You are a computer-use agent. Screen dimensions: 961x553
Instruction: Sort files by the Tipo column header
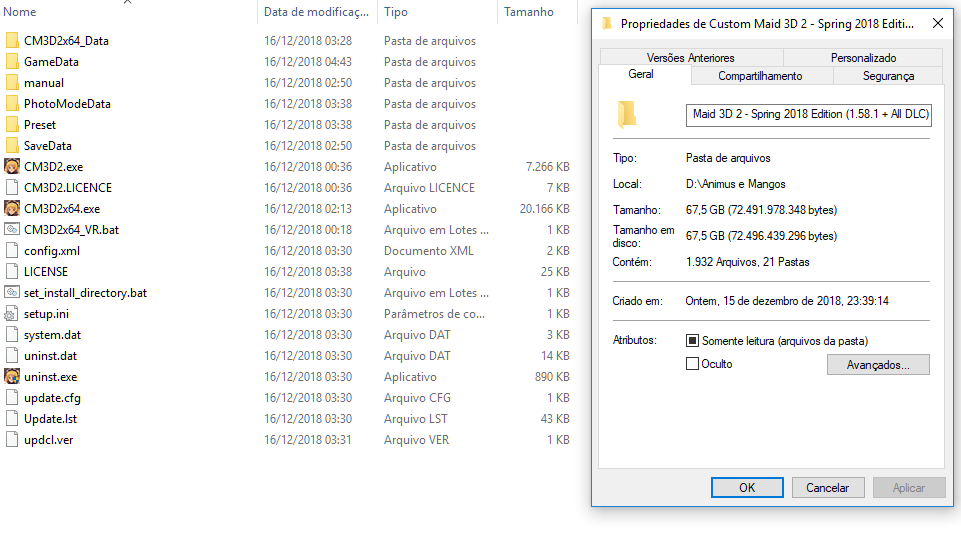pyautogui.click(x=437, y=12)
